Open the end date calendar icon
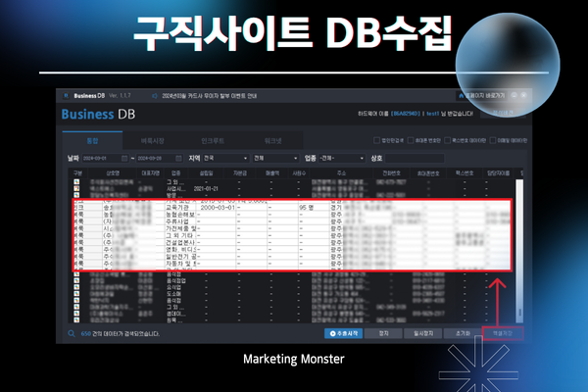Viewport: 588px width, 392px height. coord(179,159)
